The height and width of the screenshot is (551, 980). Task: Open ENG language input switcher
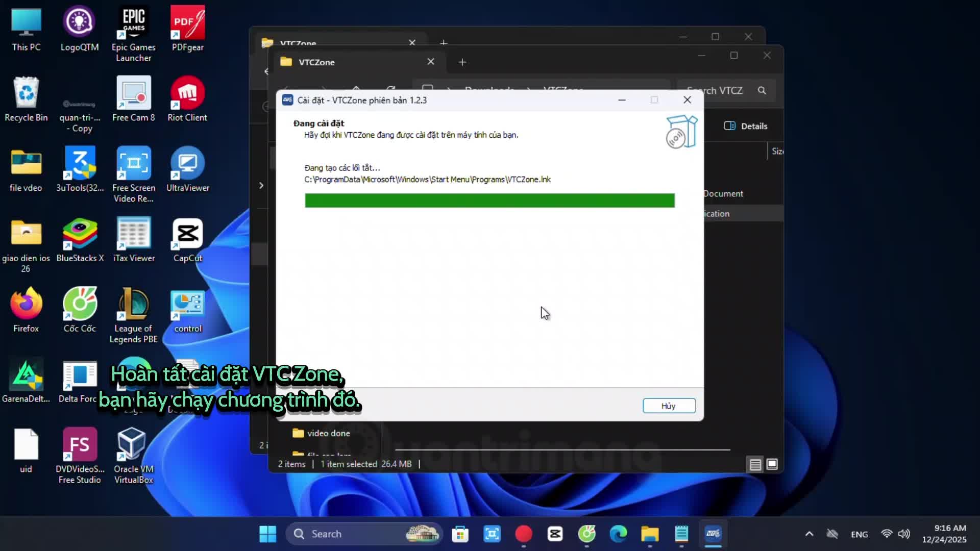pos(859,534)
